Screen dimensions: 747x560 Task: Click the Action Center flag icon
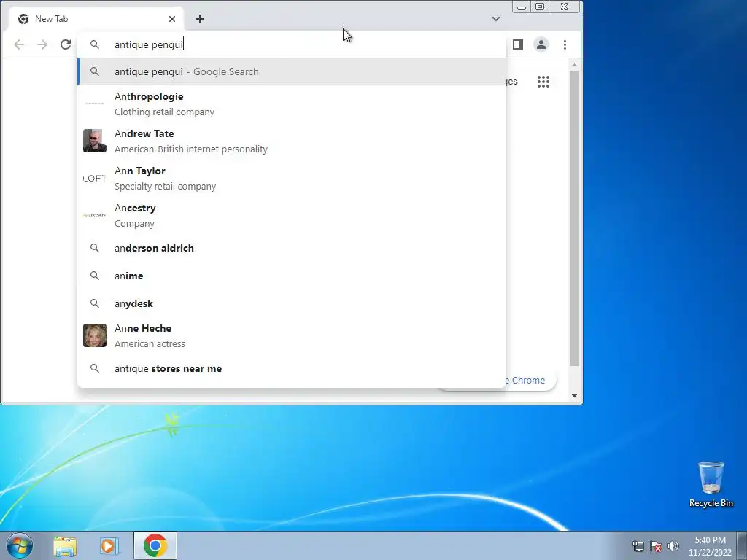click(x=656, y=546)
